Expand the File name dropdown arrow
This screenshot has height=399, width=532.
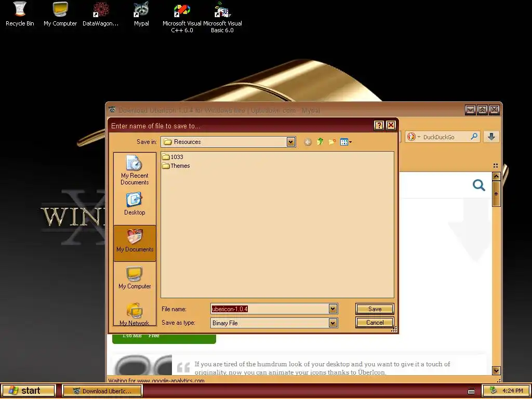[x=333, y=309]
